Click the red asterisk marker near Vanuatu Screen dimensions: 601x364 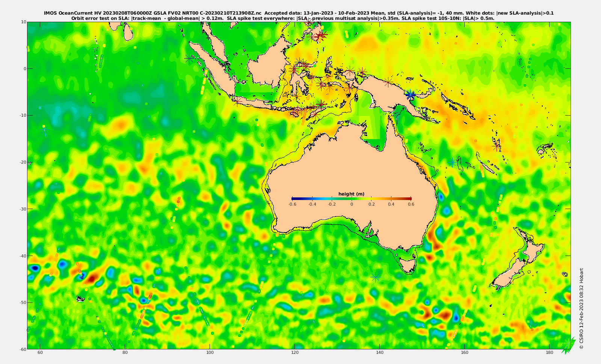[x=497, y=146]
